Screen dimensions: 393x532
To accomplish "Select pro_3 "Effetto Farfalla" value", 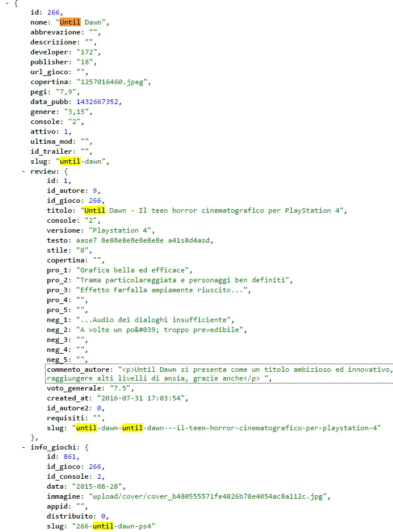I will (x=161, y=290).
